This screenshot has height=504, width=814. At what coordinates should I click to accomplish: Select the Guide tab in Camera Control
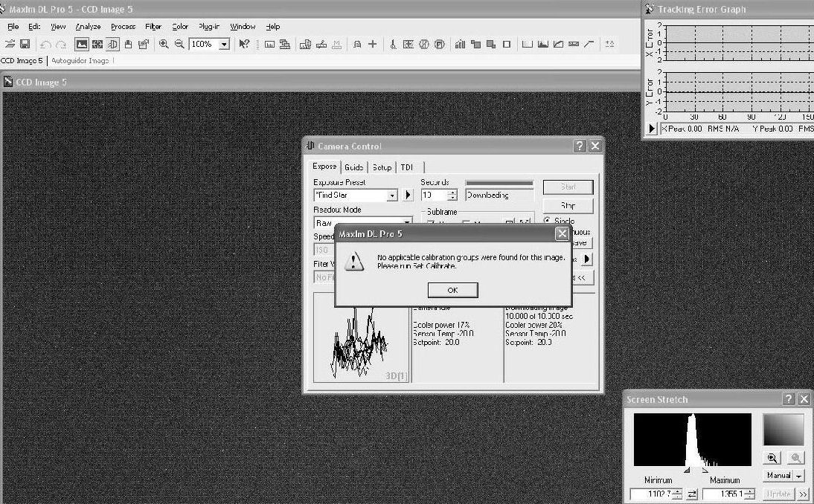(x=353, y=167)
